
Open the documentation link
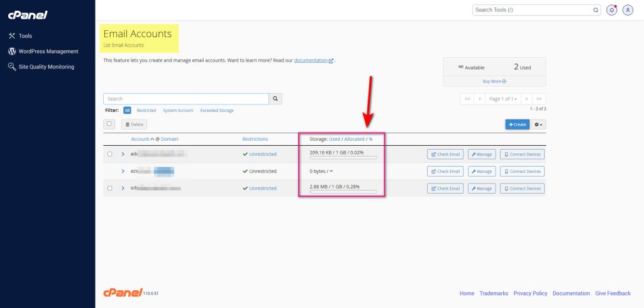coord(313,60)
